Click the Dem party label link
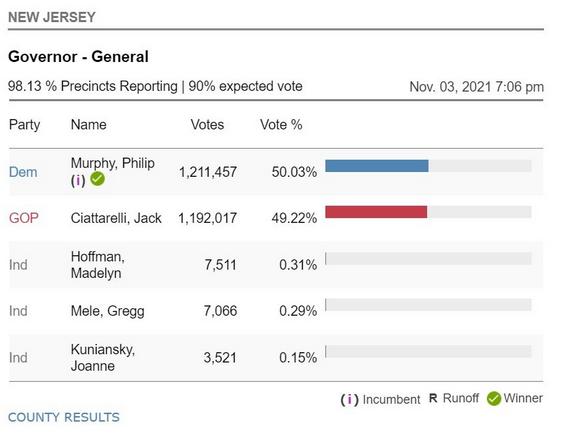 [x=23, y=172]
